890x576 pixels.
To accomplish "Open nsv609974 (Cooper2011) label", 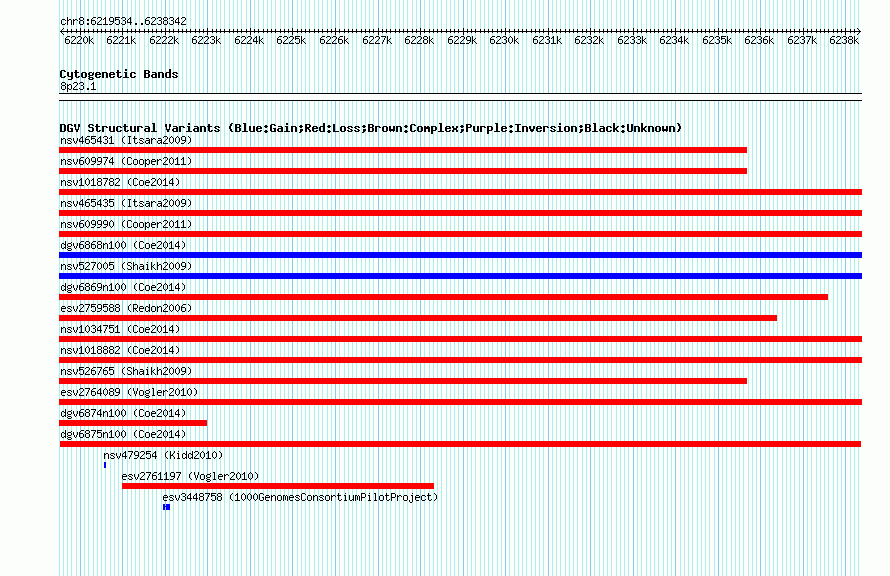I will [126, 161].
